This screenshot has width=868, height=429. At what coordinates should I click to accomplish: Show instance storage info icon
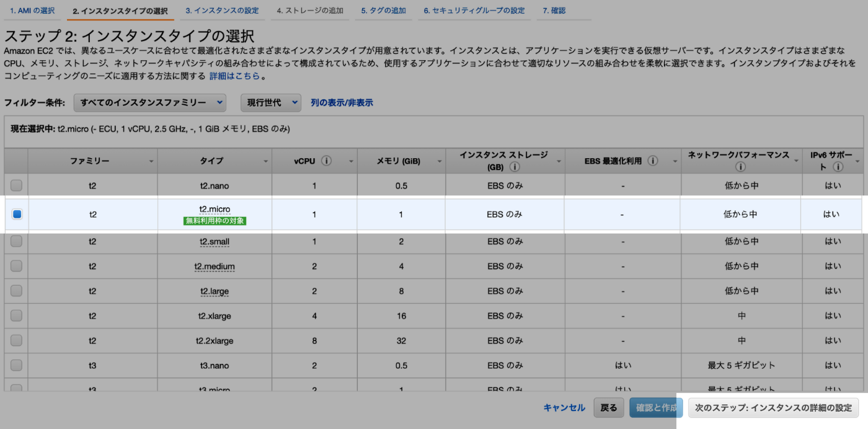[515, 167]
